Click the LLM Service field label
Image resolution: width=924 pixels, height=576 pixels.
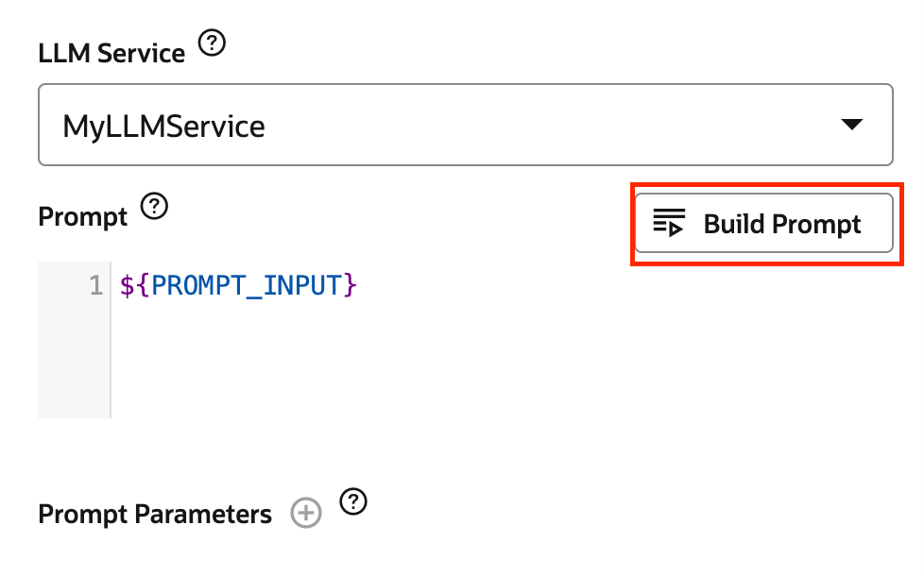pyautogui.click(x=111, y=54)
